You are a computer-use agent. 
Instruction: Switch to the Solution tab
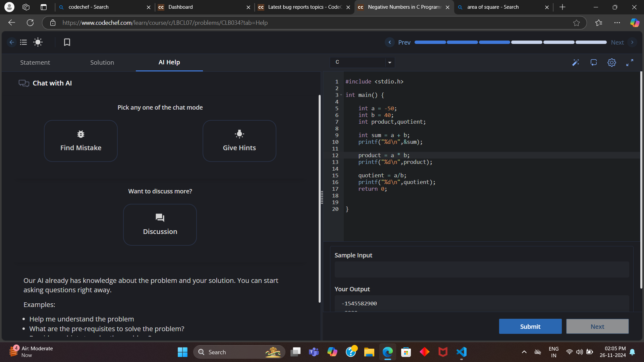click(x=102, y=62)
